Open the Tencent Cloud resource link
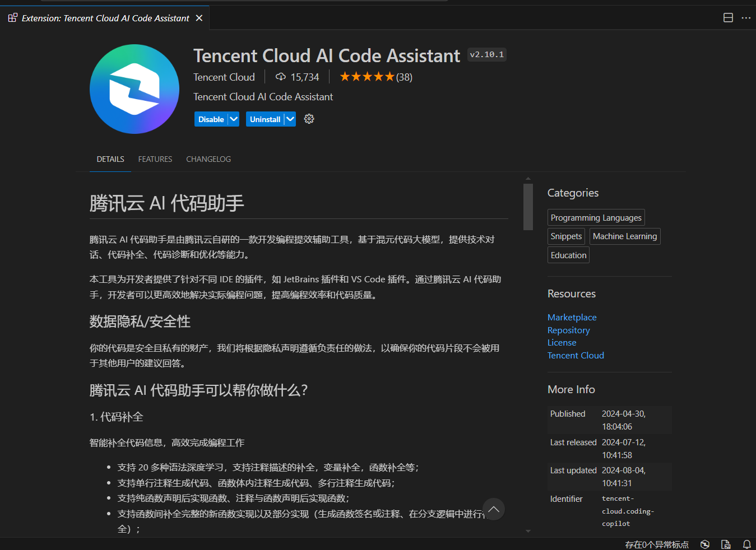756x550 pixels. tap(576, 355)
